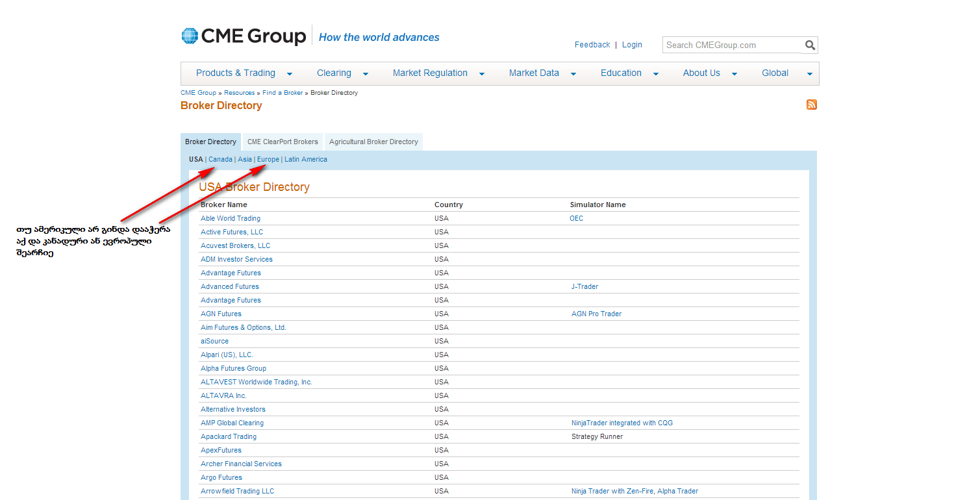
Task: Open the OEC simulator link
Action: coord(577,218)
